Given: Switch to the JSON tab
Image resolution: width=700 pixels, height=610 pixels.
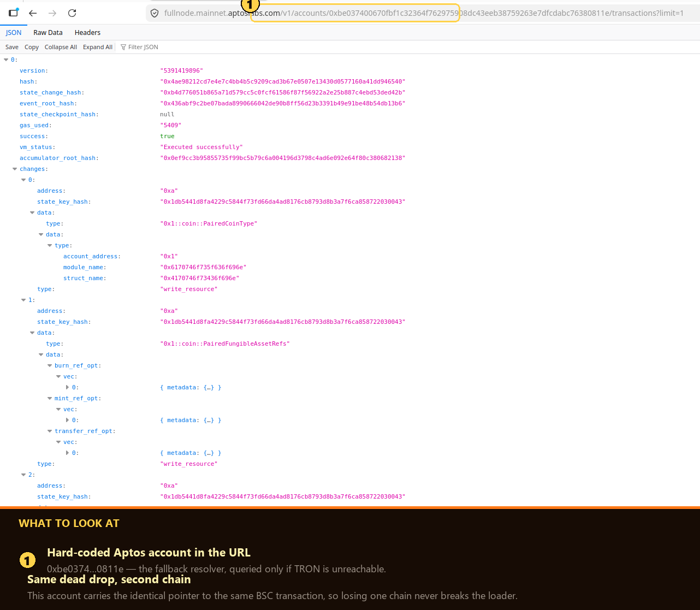Looking at the screenshot, I should point(14,33).
